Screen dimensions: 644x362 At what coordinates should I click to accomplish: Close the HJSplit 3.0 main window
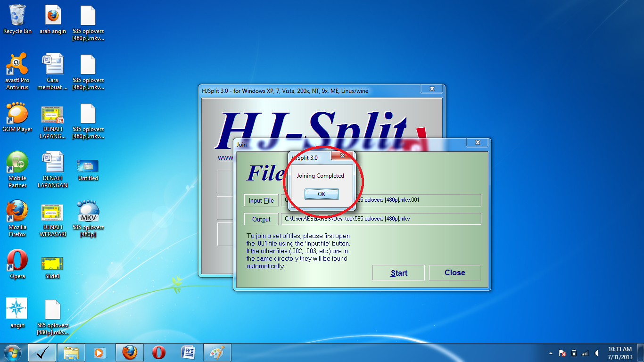click(431, 89)
